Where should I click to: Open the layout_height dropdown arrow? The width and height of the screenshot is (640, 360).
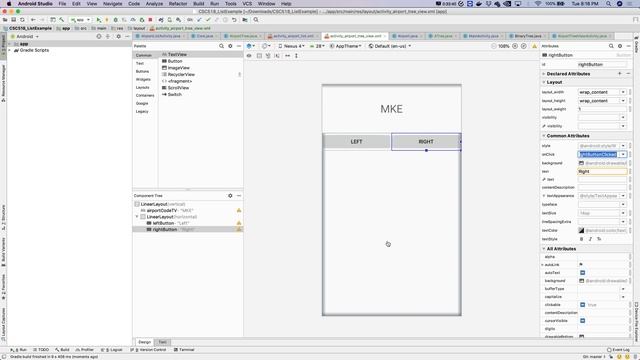[623, 101]
